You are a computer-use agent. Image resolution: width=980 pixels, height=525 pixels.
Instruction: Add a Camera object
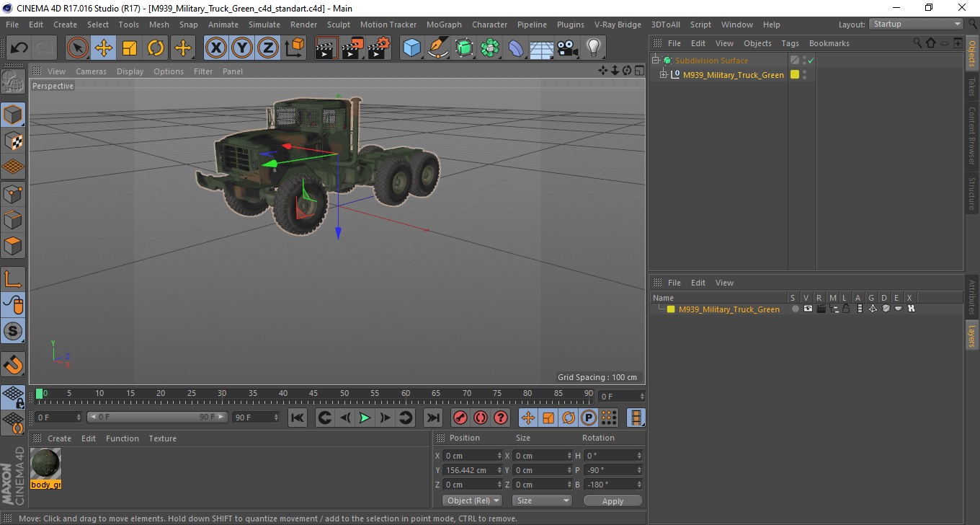click(x=567, y=48)
